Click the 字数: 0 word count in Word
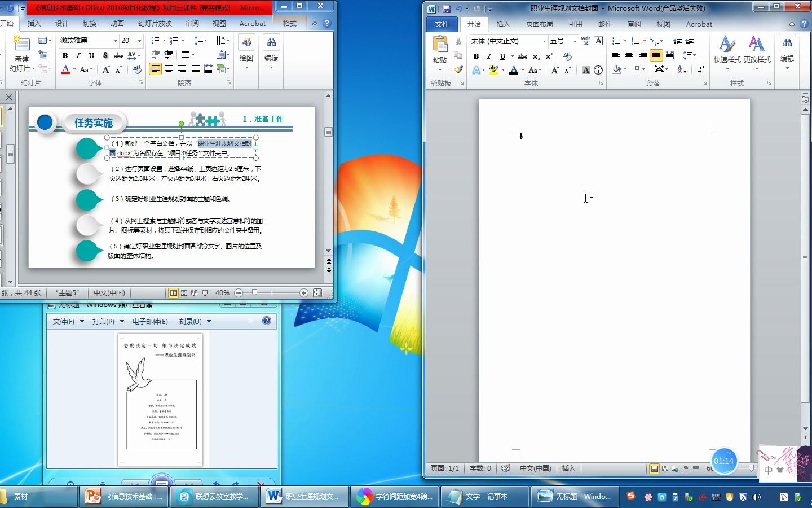The width and height of the screenshot is (812, 508). pos(480,468)
